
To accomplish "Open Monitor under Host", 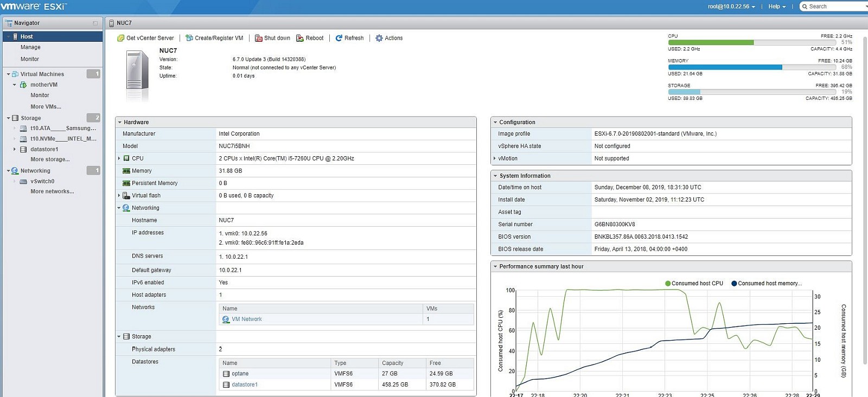I will [30, 59].
